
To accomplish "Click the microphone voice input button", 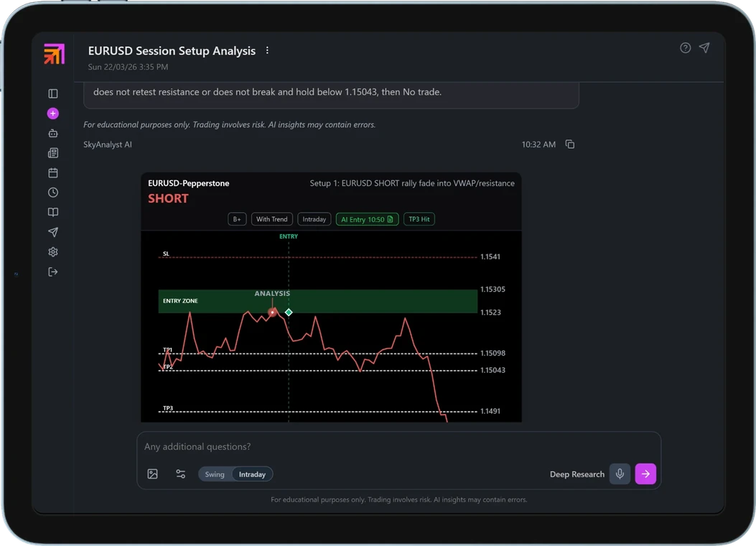I will coord(620,474).
